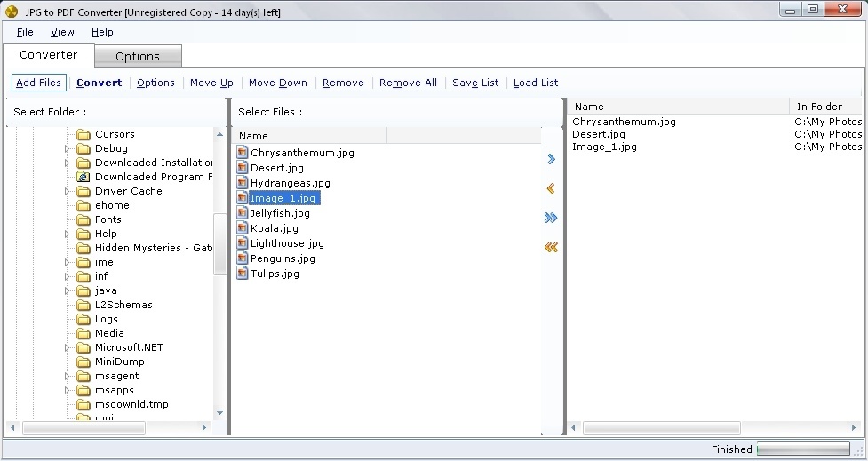Click the Hidden Mysteries folder icon
The width and height of the screenshot is (868, 461).
tap(83, 248)
